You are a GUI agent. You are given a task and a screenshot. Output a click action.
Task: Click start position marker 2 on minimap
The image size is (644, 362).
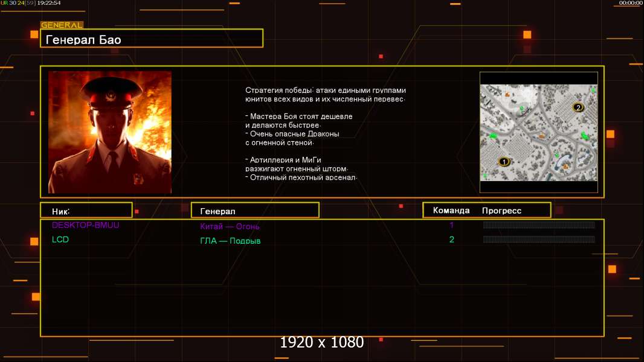578,107
